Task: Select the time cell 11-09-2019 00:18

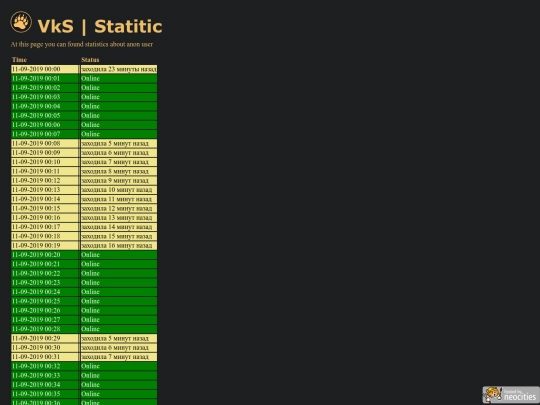Action: click(x=45, y=236)
